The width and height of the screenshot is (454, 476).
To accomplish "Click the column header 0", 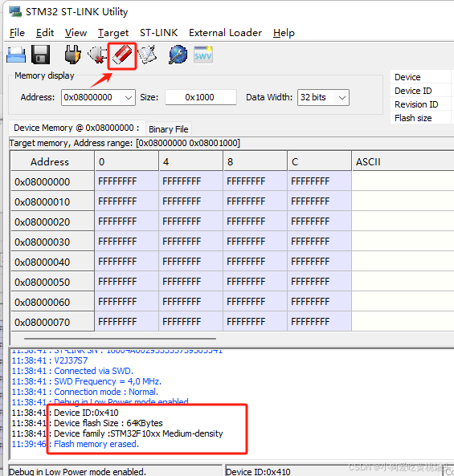I will (x=127, y=161).
